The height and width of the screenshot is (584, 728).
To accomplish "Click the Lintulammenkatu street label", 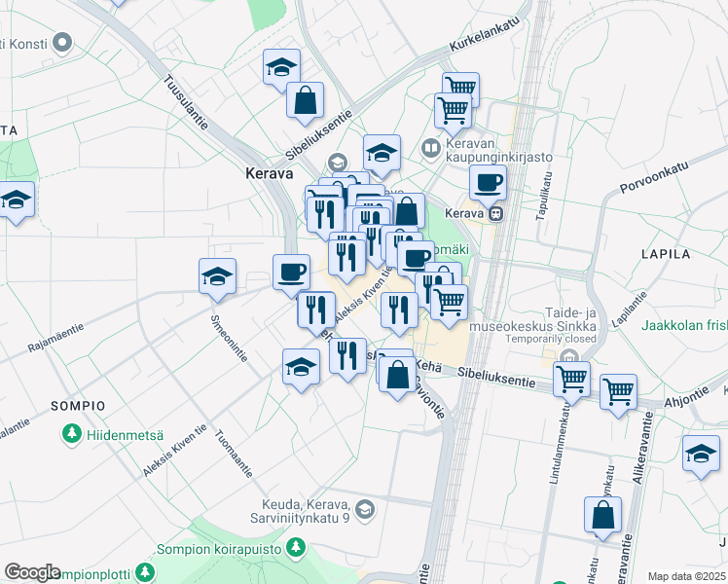I will coord(559,443).
